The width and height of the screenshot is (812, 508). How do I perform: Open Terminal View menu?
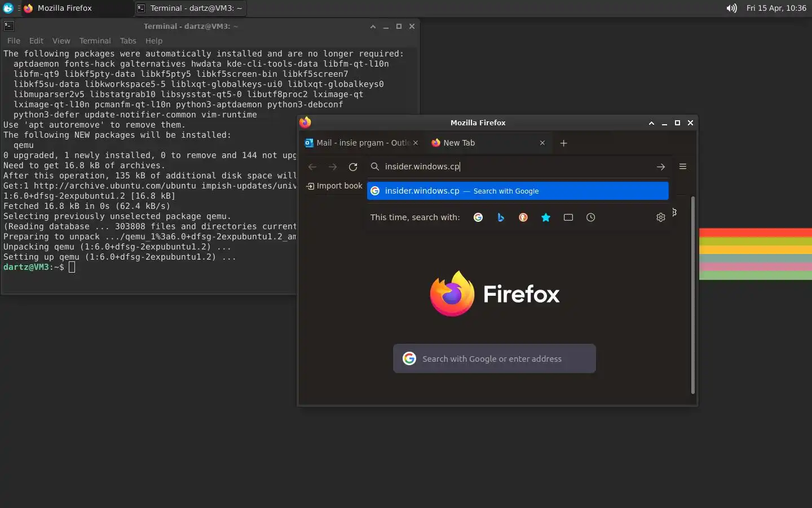tap(61, 41)
